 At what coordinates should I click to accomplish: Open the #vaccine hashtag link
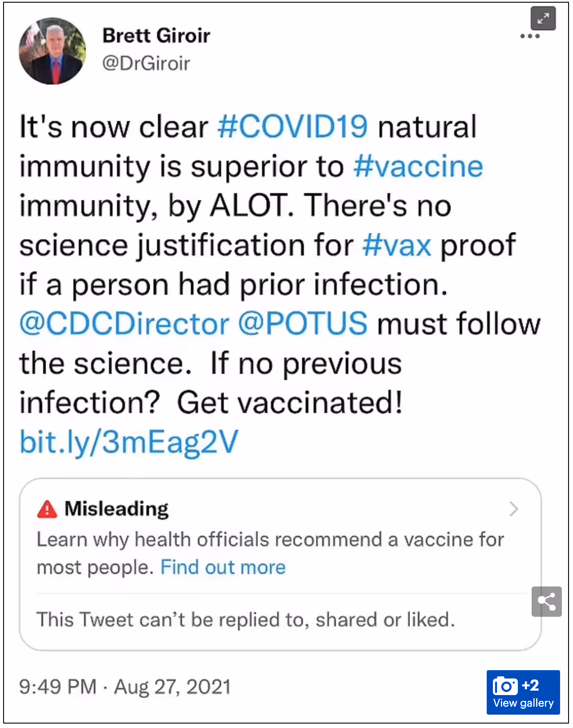[x=418, y=166]
